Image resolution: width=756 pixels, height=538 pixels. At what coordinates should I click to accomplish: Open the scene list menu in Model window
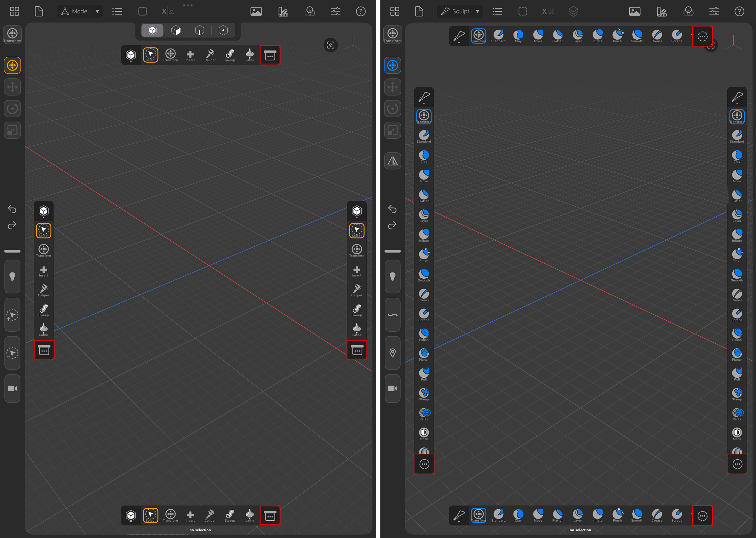coord(117,12)
